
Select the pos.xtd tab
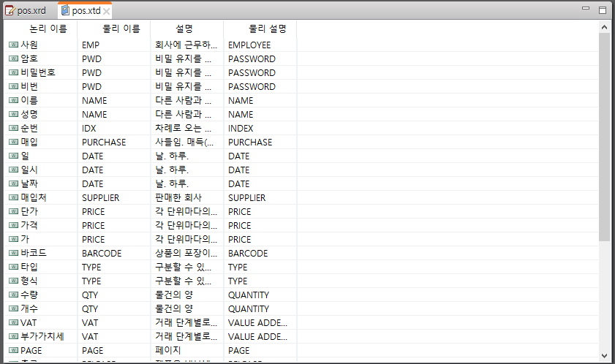click(x=82, y=10)
